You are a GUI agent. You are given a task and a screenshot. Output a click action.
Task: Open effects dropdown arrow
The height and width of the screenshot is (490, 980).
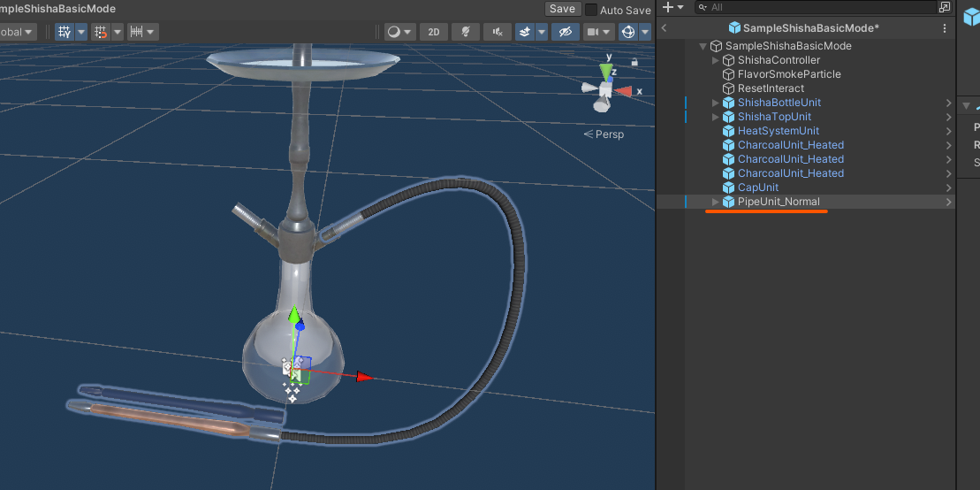tap(542, 32)
